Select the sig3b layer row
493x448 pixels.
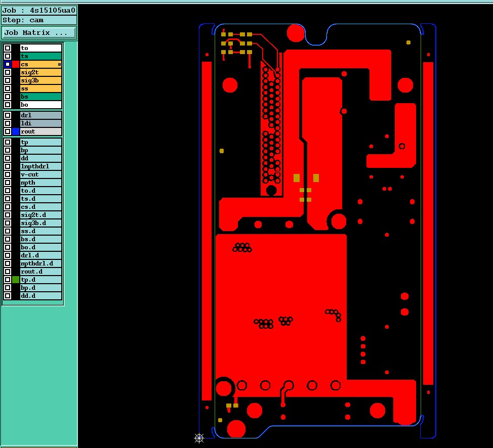pyautogui.click(x=41, y=81)
